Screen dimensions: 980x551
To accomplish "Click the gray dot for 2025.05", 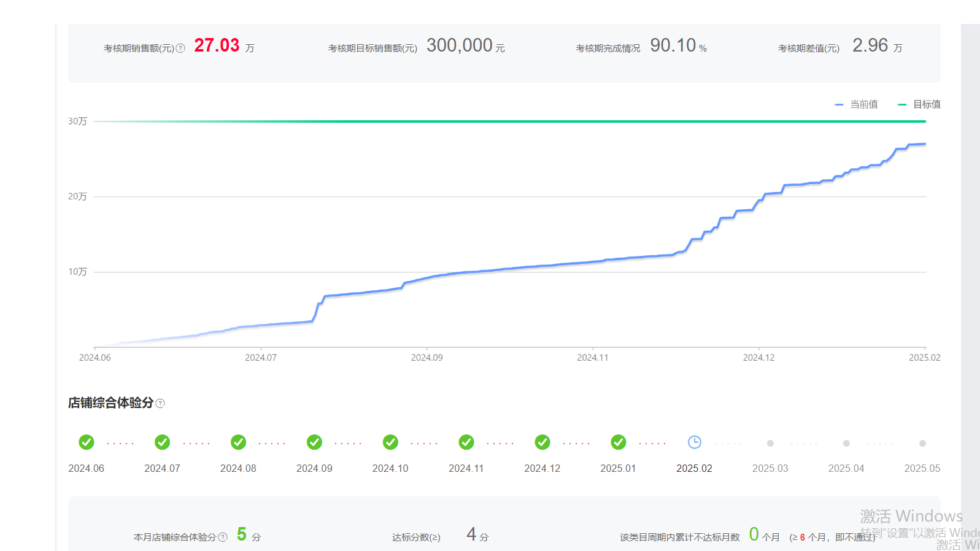I will click(922, 443).
